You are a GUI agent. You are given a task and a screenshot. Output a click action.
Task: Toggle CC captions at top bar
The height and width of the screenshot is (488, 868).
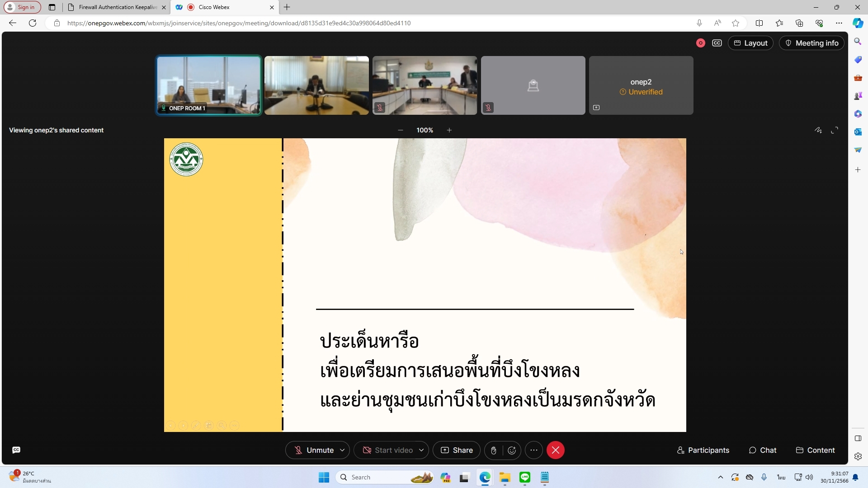pos(717,43)
